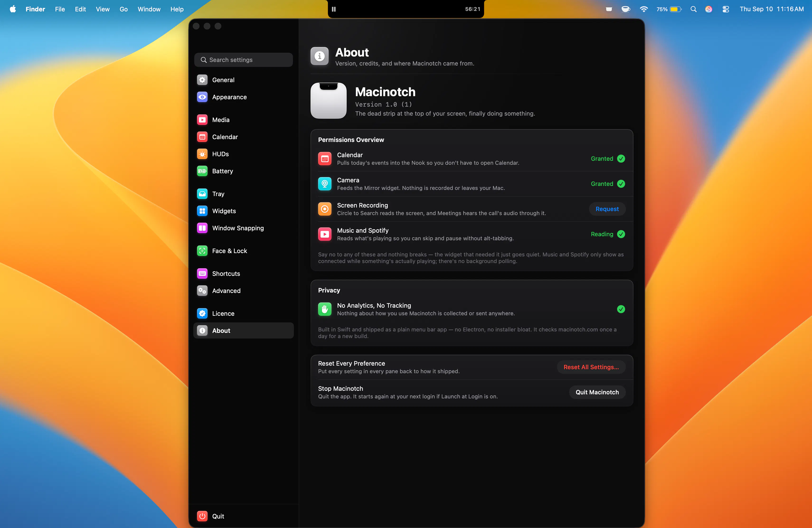Open the View menu
Image resolution: width=812 pixels, height=528 pixels.
[x=103, y=9]
